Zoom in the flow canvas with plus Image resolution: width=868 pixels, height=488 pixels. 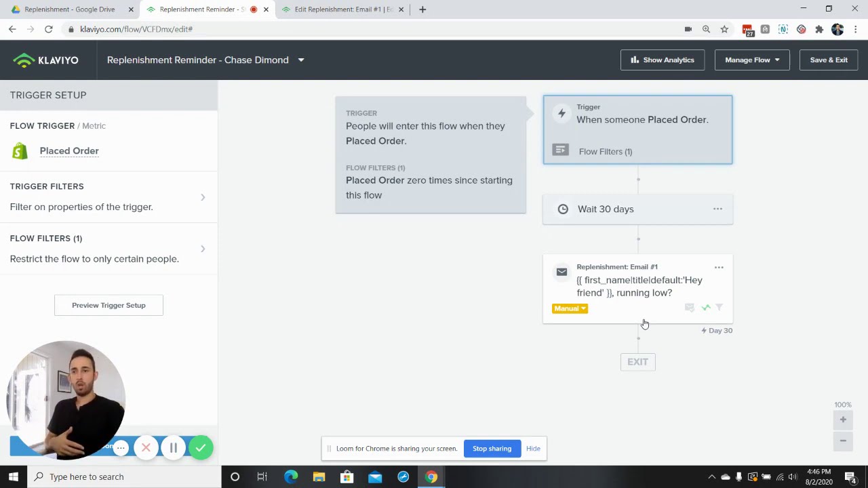pyautogui.click(x=843, y=420)
